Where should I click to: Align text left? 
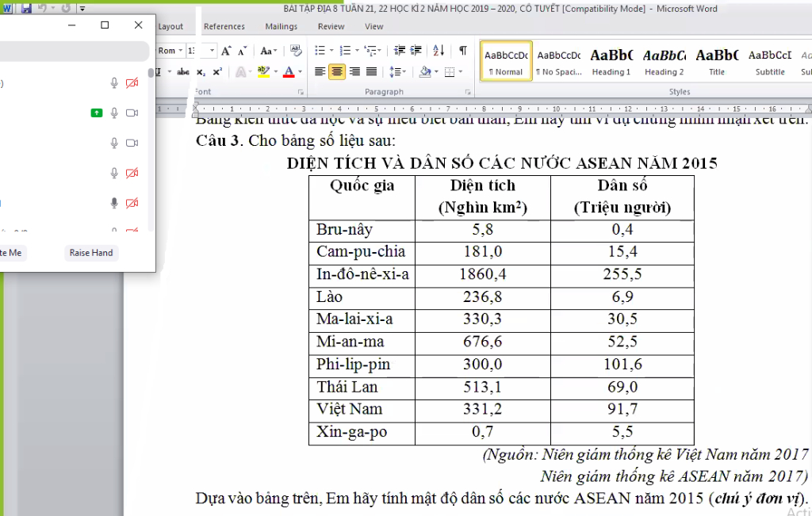pos(320,72)
